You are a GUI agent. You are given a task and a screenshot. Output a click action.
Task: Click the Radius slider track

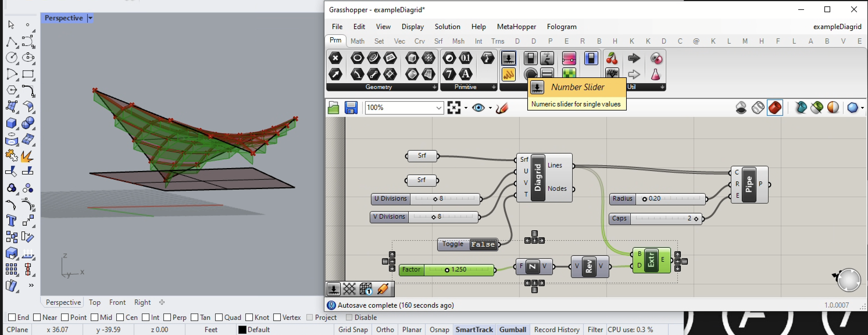click(x=670, y=199)
